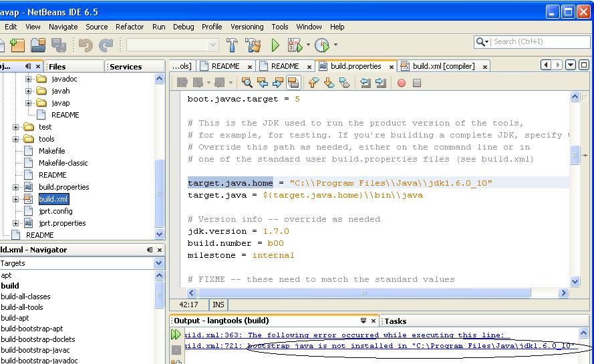Screen dimensions: 594x364
Task: Expand the build.xml tree node
Action: [16, 199]
